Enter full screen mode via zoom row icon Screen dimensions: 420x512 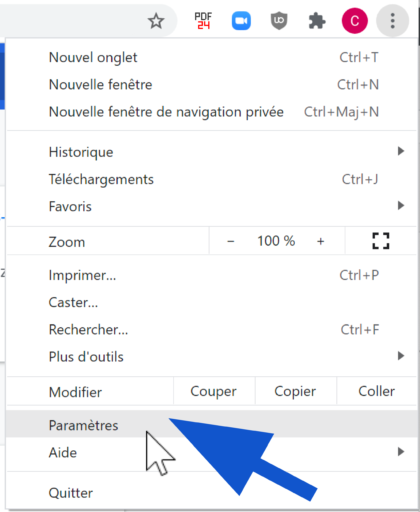click(x=381, y=241)
